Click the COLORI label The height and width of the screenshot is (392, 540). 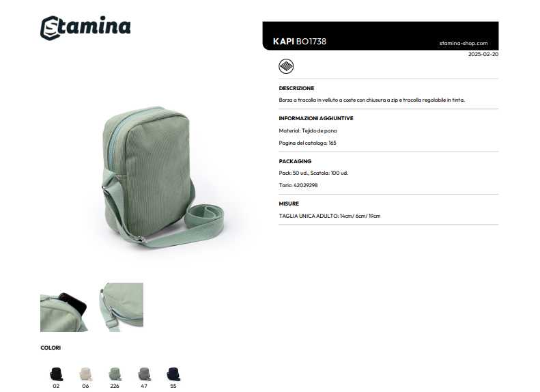[x=51, y=348]
